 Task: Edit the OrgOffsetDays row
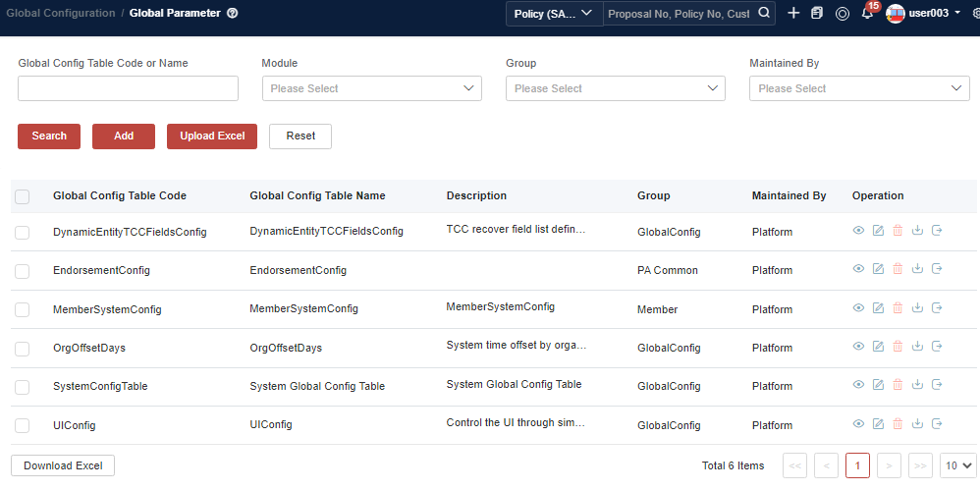(x=878, y=346)
